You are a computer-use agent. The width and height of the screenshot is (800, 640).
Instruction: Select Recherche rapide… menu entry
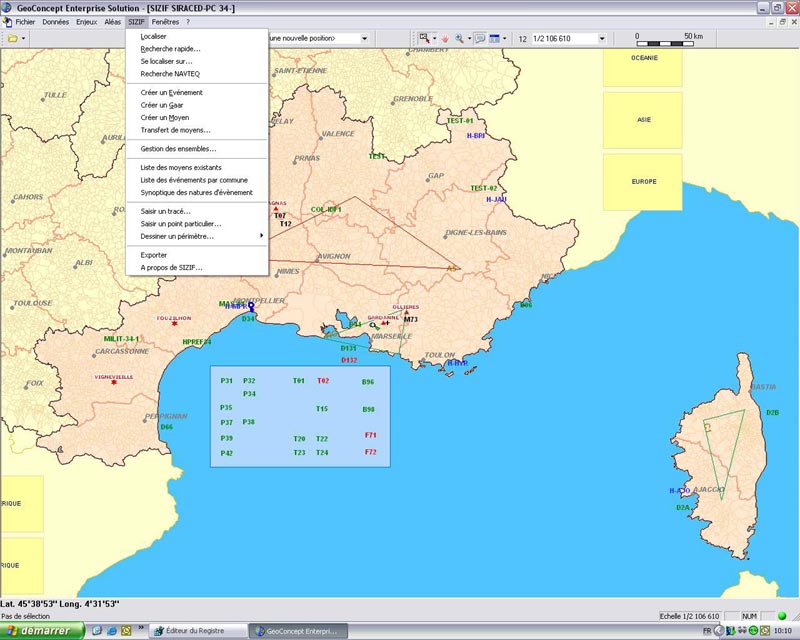tap(197, 49)
